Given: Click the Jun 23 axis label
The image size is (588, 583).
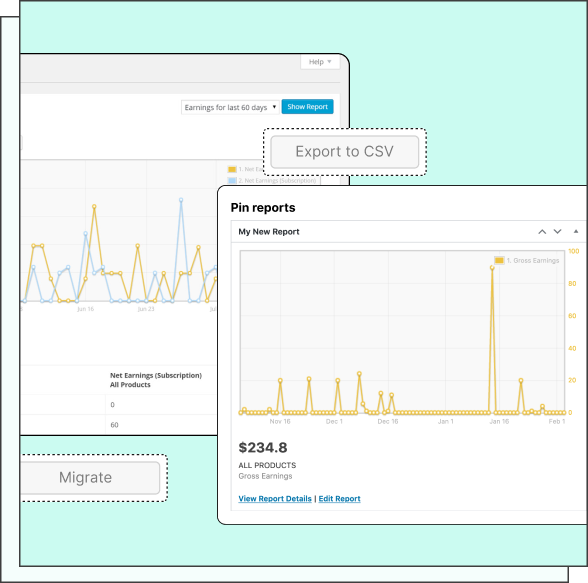Looking at the screenshot, I should 146,309.
